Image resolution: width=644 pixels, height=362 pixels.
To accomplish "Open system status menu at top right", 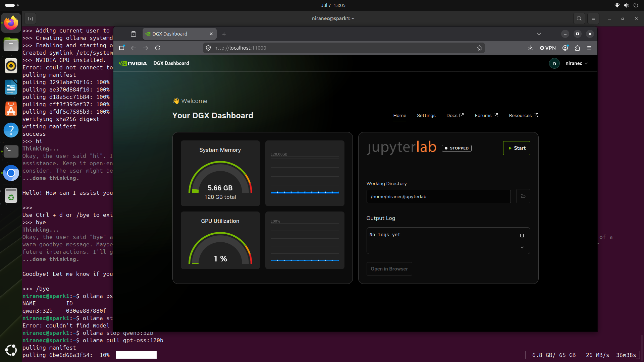I will 626,5.
